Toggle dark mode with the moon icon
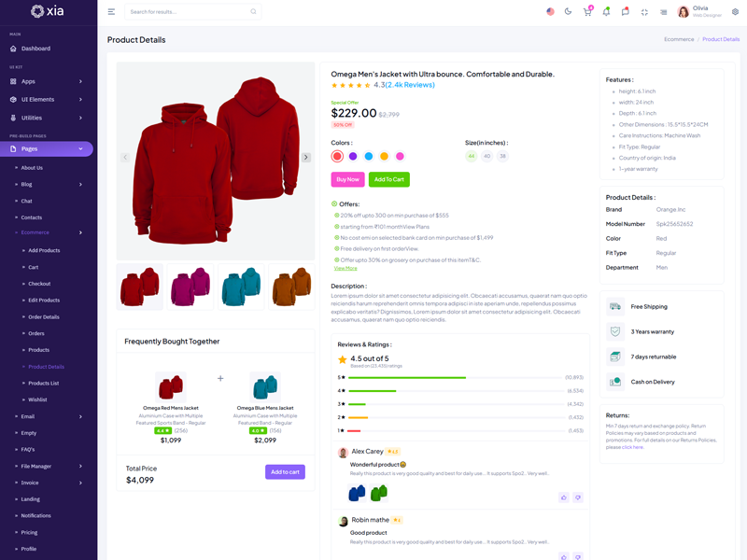This screenshot has height=560, width=747. (568, 12)
